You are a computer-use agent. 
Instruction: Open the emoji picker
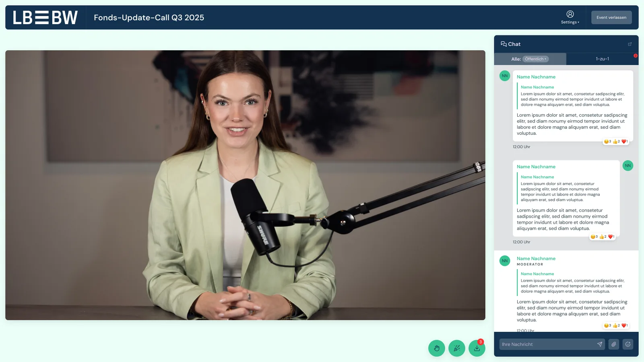628,344
